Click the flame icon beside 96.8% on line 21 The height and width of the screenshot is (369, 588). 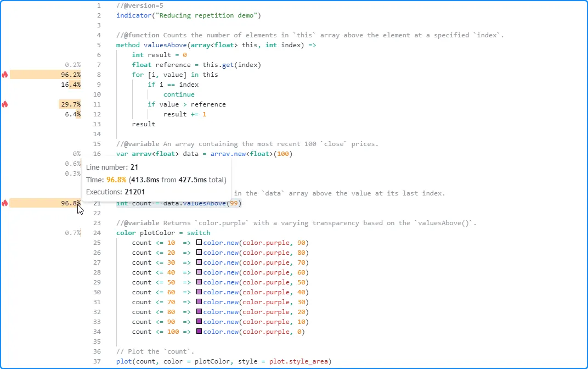[x=5, y=203]
